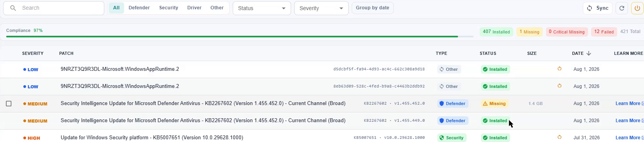Switch to the Other filter tab
644x142 pixels.
pyautogui.click(x=217, y=8)
